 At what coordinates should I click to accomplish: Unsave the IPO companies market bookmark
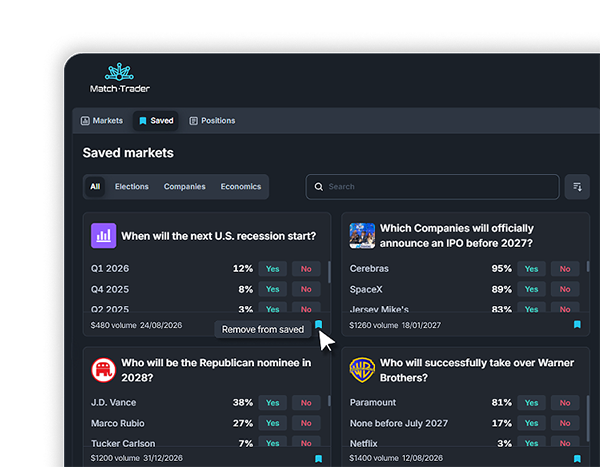(x=577, y=325)
